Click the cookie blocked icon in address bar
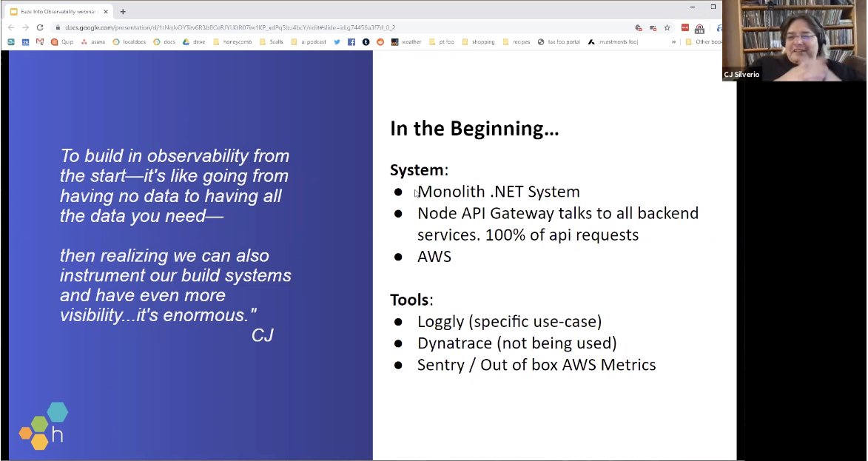Viewport: 868px width, 461px height. (x=639, y=27)
